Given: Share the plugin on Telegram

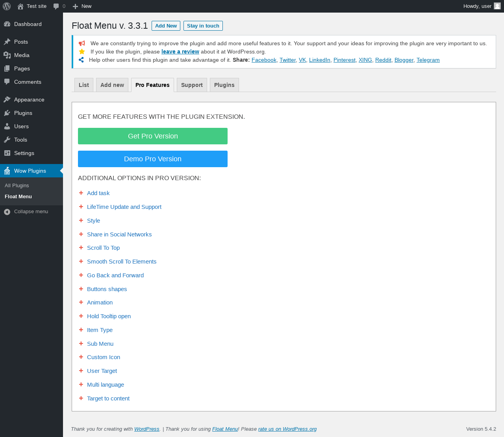Looking at the screenshot, I should tap(428, 60).
